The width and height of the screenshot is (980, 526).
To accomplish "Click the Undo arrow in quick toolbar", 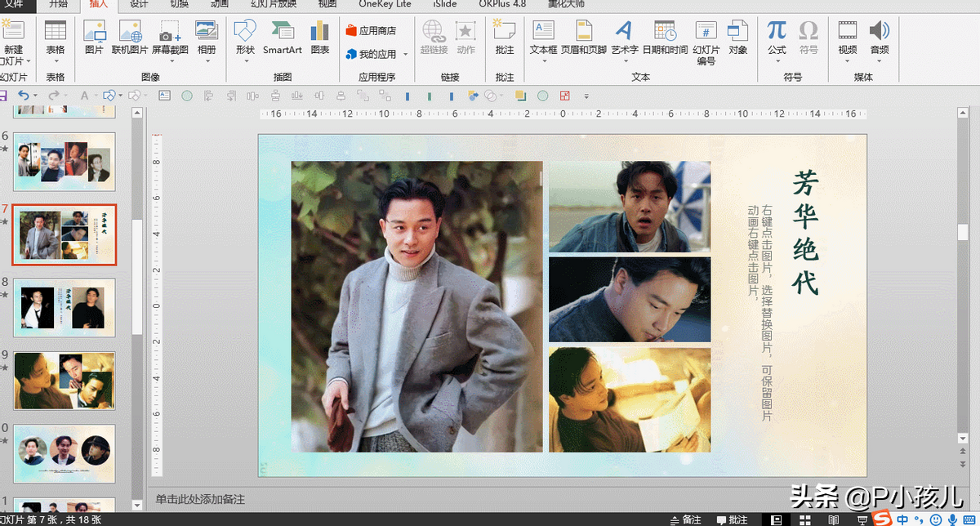I will click(23, 96).
